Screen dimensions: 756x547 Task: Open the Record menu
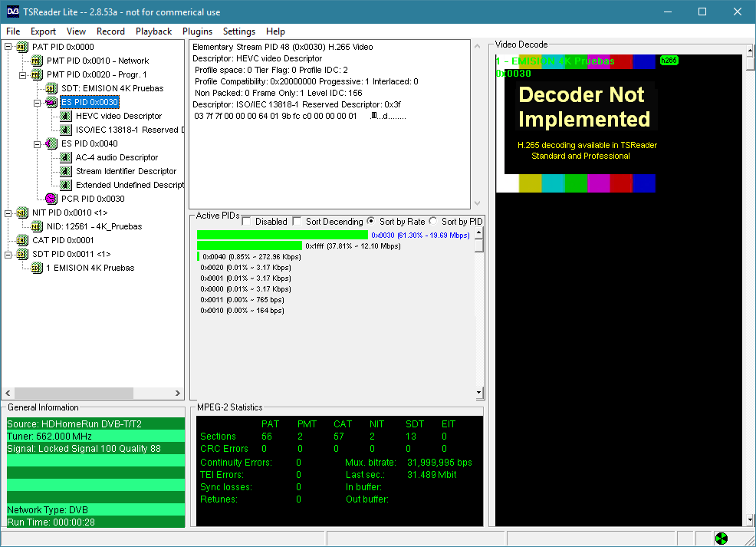click(110, 31)
